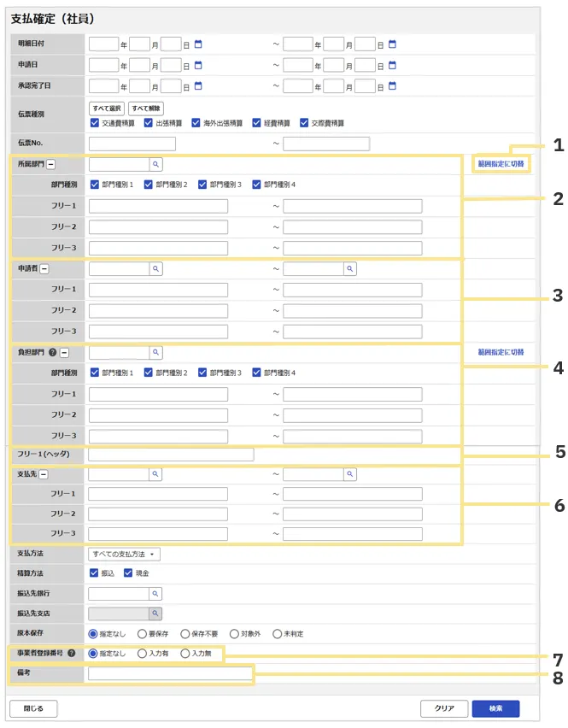Click 範囲指定に切替 link beside 所属部門
Viewport: 568px width, 728px height.
pyautogui.click(x=501, y=163)
